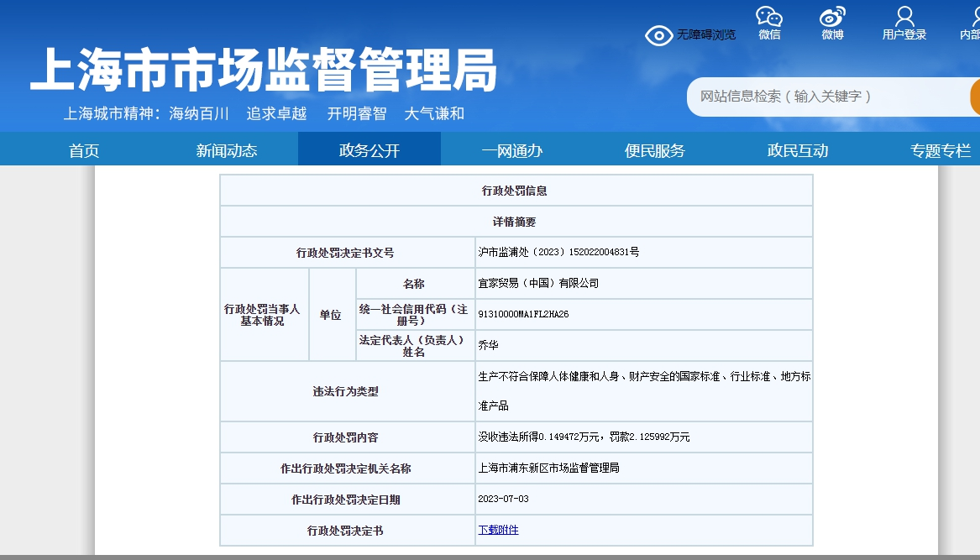
Task: Click the company name 宜家贸易（中国）有限公司
Action: pyautogui.click(x=538, y=284)
